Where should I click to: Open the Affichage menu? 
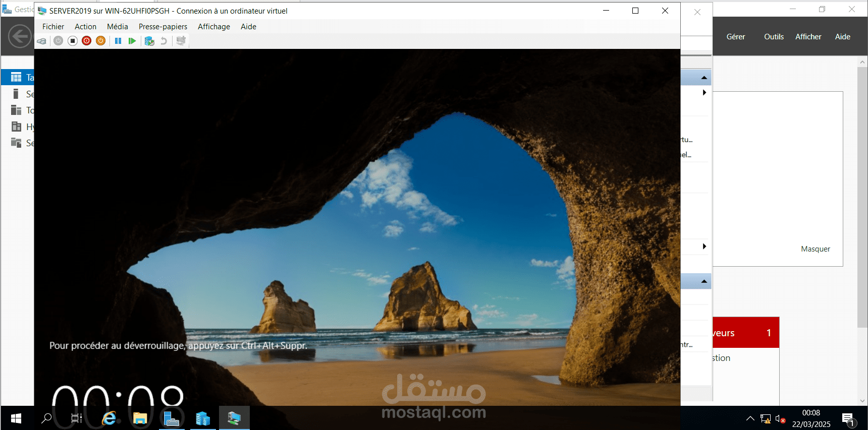pos(214,27)
